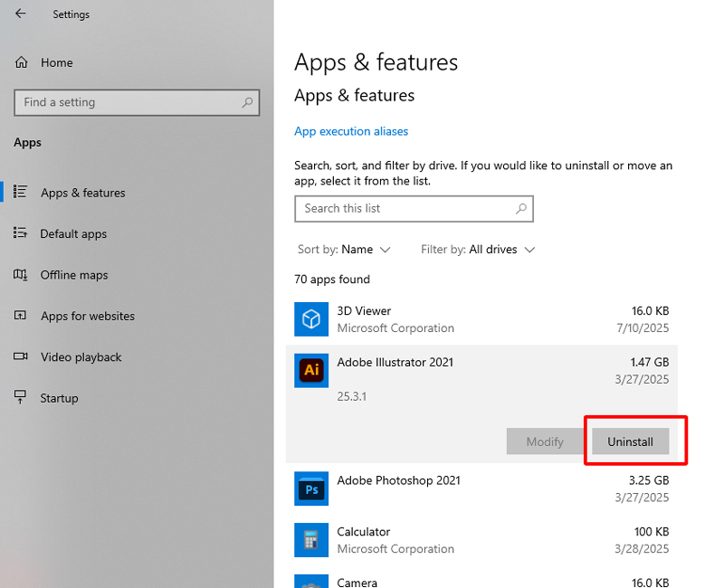Click the Apps & features page heading
The height and width of the screenshot is (588, 724).
pos(376,62)
